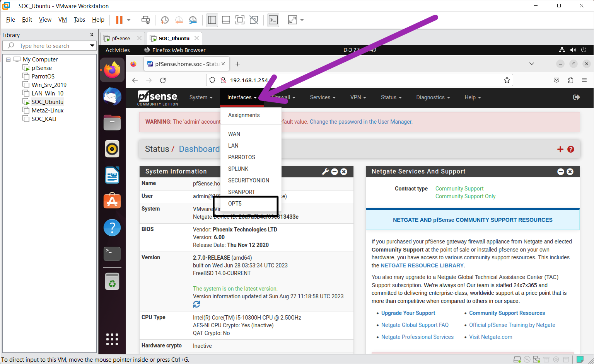Open dashboard help question mark icon

(x=571, y=149)
